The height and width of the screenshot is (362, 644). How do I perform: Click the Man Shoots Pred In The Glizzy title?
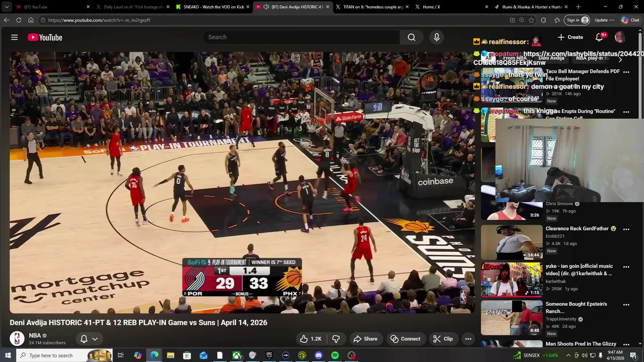tap(581, 344)
